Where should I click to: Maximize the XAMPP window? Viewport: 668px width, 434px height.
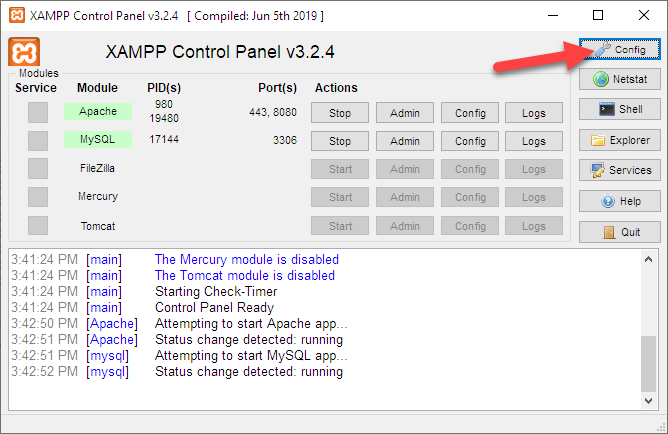pos(598,15)
